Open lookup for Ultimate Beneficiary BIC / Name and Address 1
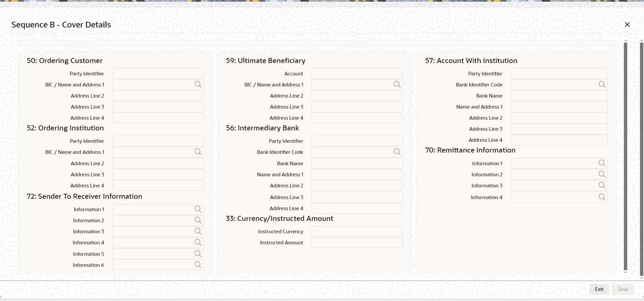 [x=397, y=84]
